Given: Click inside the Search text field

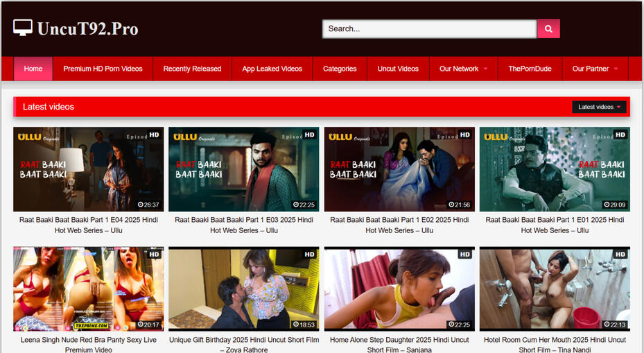Looking at the screenshot, I should (x=428, y=28).
